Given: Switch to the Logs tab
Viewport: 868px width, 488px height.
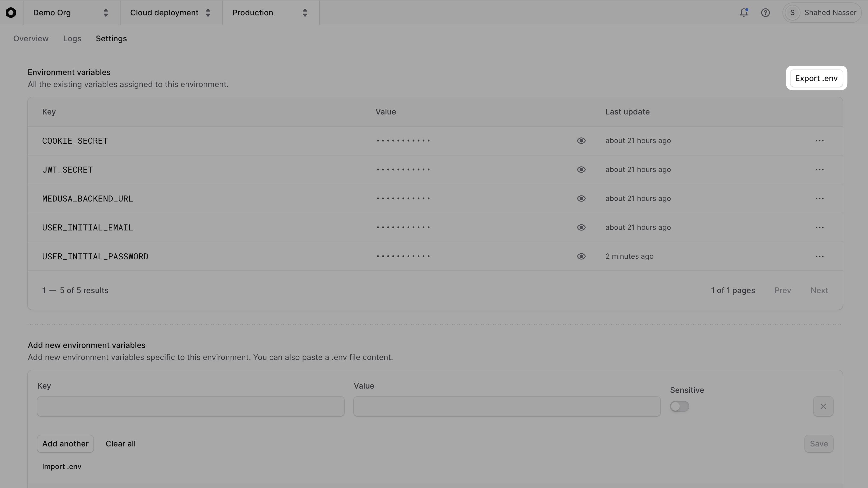Looking at the screenshot, I should (x=72, y=38).
